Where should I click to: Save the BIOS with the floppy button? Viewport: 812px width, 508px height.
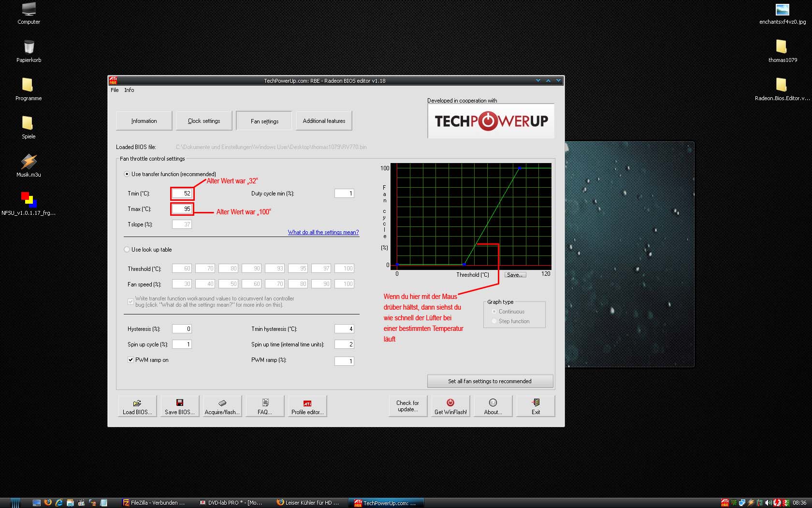point(180,406)
